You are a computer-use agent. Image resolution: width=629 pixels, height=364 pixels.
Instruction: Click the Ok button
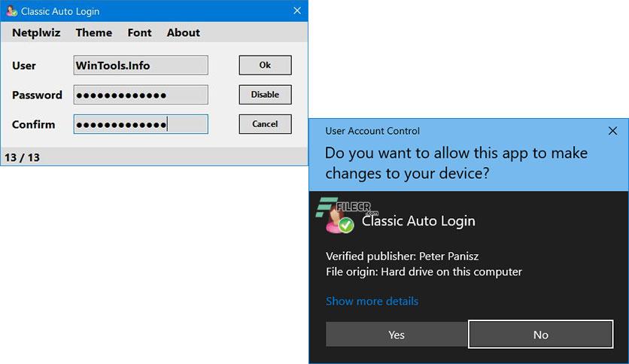265,65
